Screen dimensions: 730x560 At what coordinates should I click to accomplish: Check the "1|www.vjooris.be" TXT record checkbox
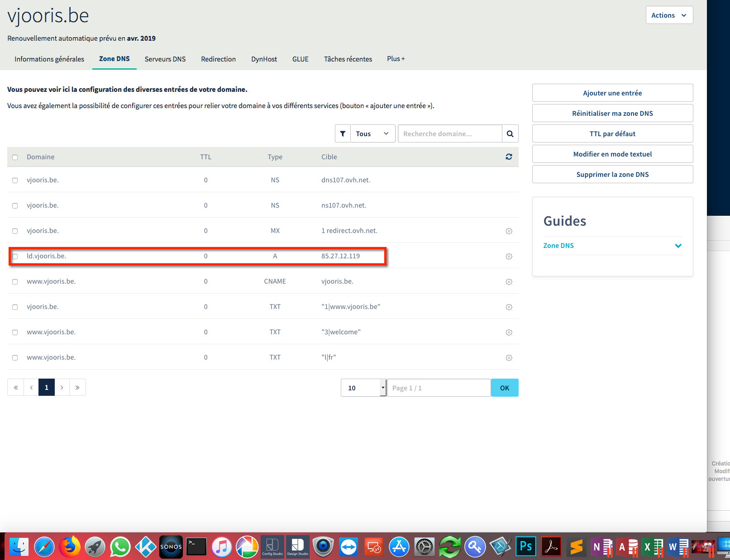pyautogui.click(x=15, y=307)
